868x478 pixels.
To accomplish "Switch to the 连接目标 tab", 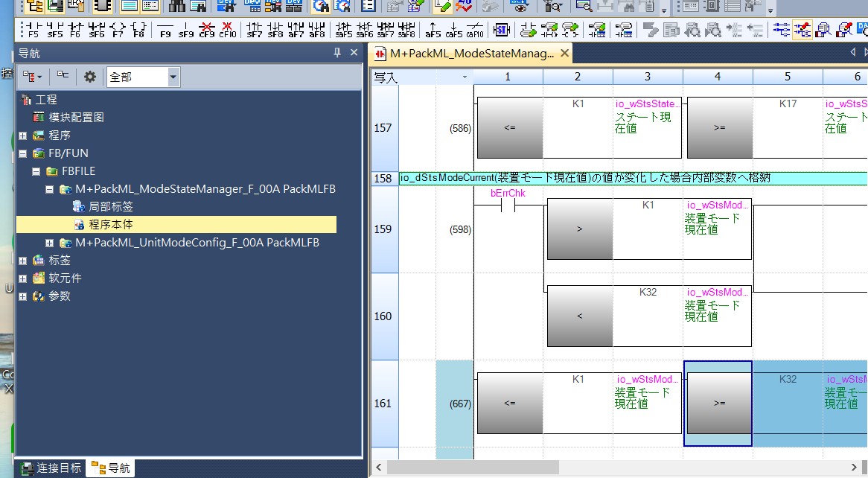I will pos(51,468).
